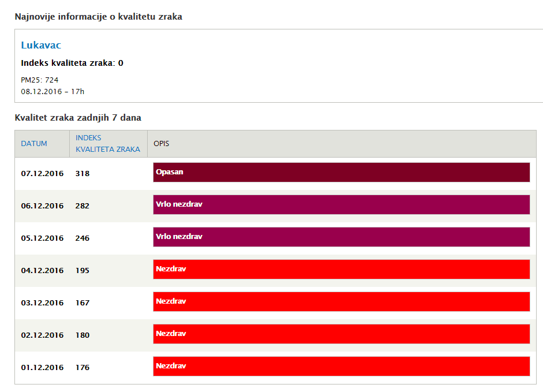The height and width of the screenshot is (392, 543).
Task: Select the Vrlo nezdrav bar for 05.12.2016
Action: (341, 237)
